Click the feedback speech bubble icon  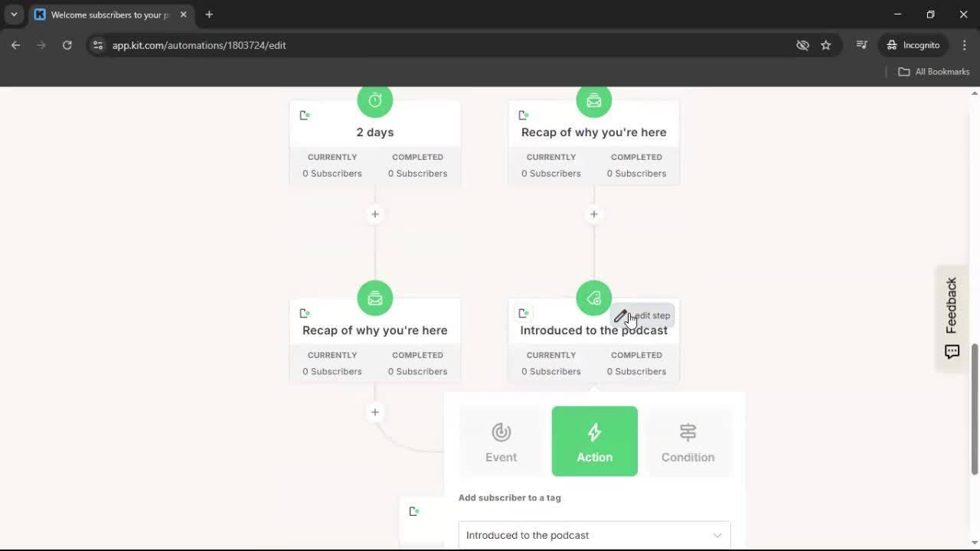[952, 351]
